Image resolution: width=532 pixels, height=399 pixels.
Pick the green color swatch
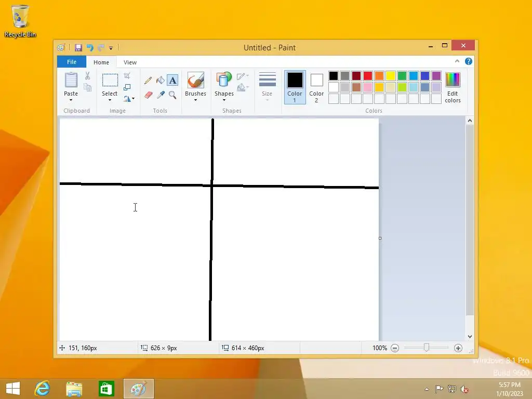(402, 76)
